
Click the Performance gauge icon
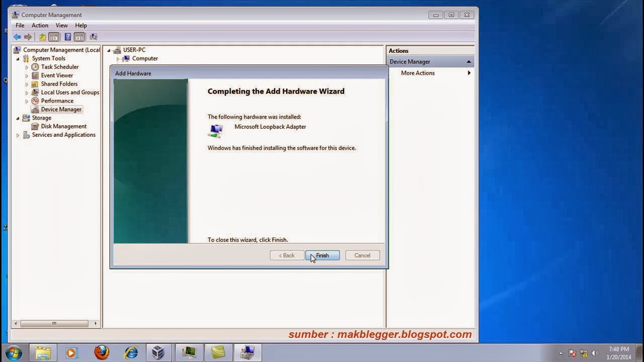click(x=35, y=101)
